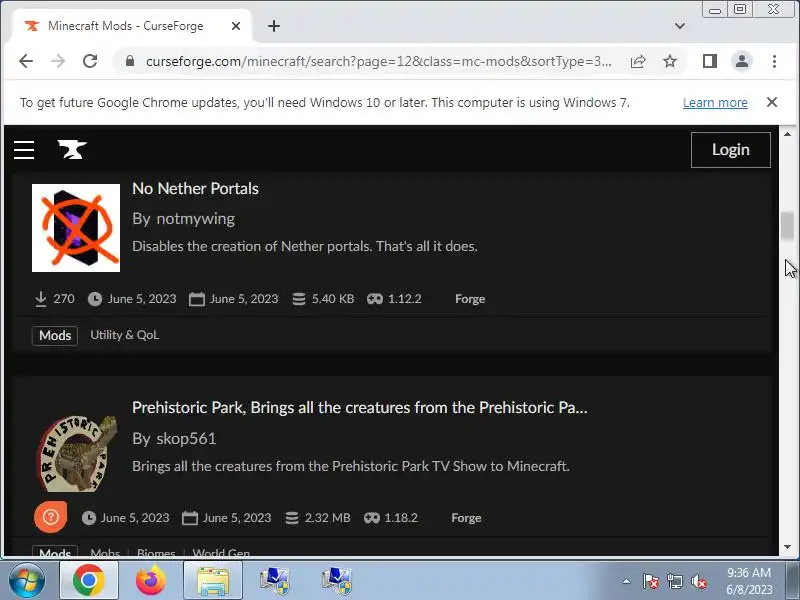Image resolution: width=800 pixels, height=600 pixels.
Task: Click the No Nether Portals description text
Action: [x=305, y=246]
